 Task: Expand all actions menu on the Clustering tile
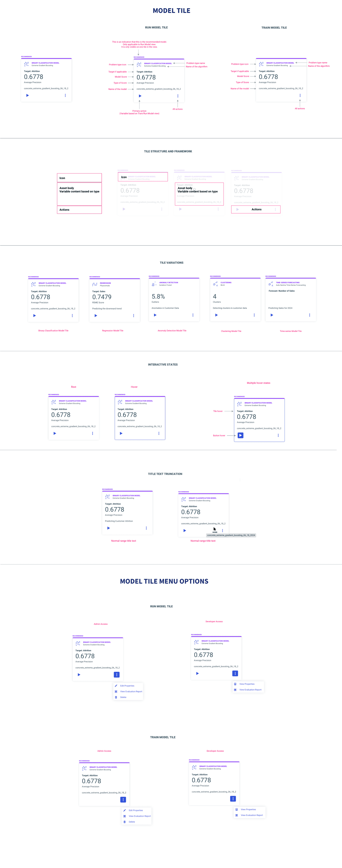point(254,315)
